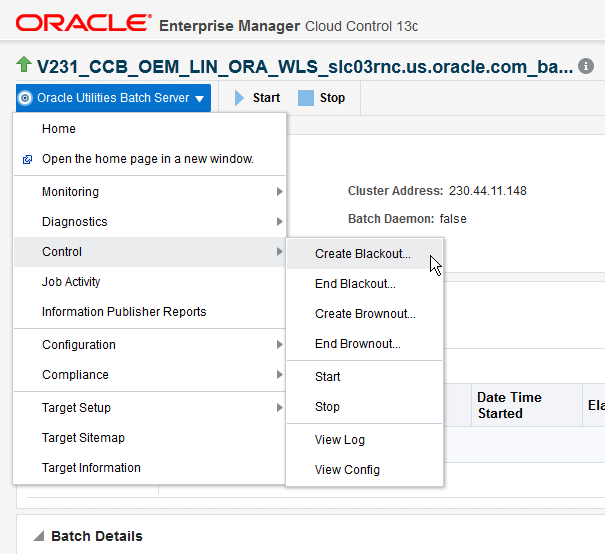
Task: Expand the Target Setup submenu arrow
Action: 280,408
